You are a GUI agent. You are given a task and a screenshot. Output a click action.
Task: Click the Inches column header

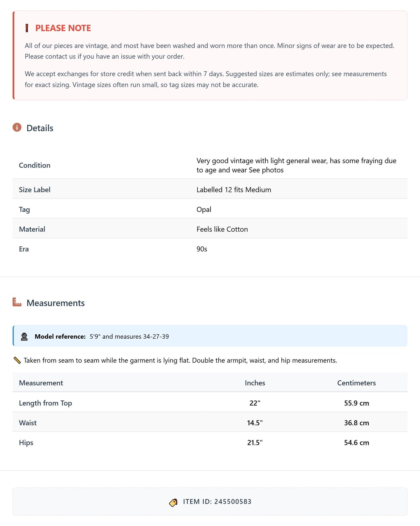255,383
